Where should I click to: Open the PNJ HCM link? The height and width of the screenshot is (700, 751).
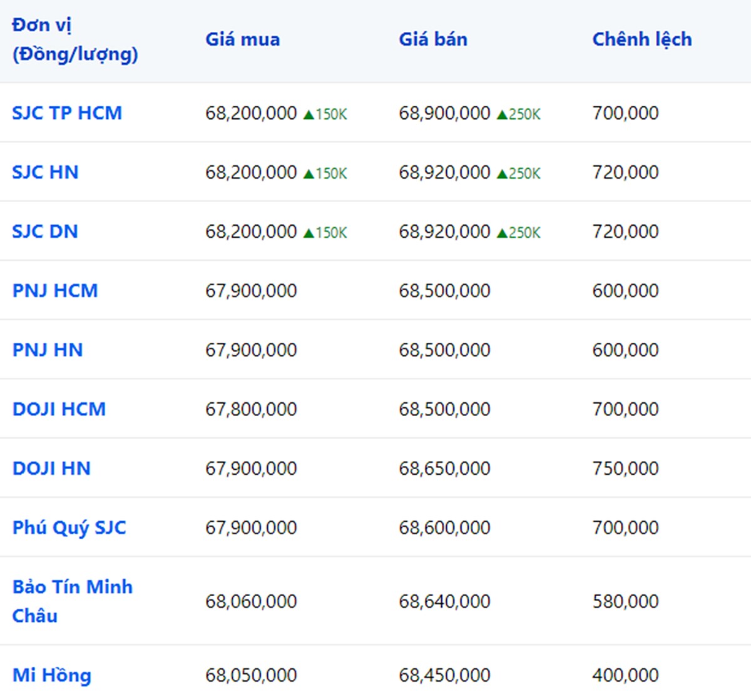coord(55,291)
